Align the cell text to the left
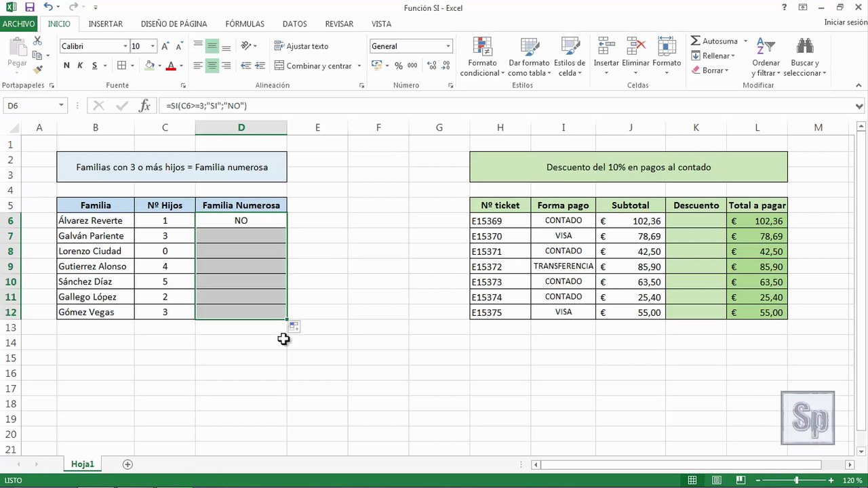 click(x=198, y=66)
